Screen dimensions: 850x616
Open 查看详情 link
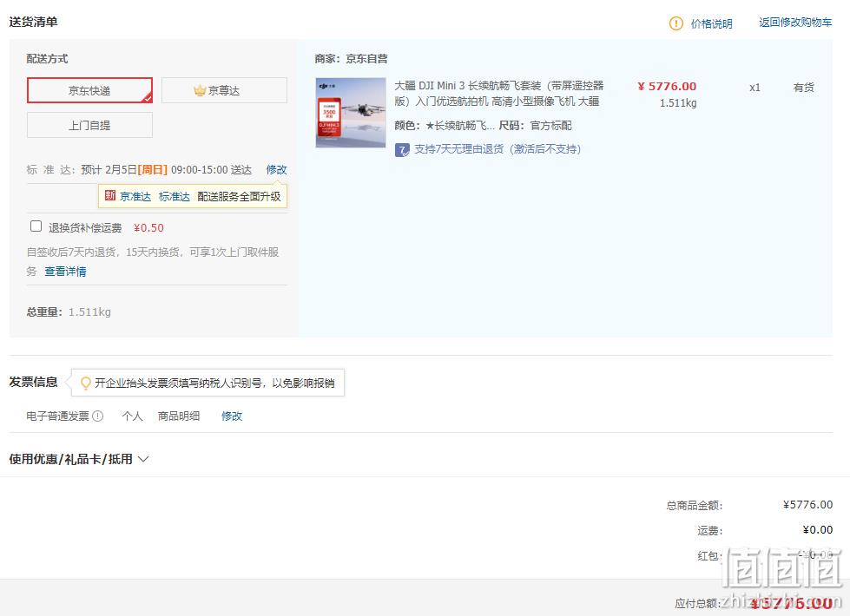coord(65,272)
